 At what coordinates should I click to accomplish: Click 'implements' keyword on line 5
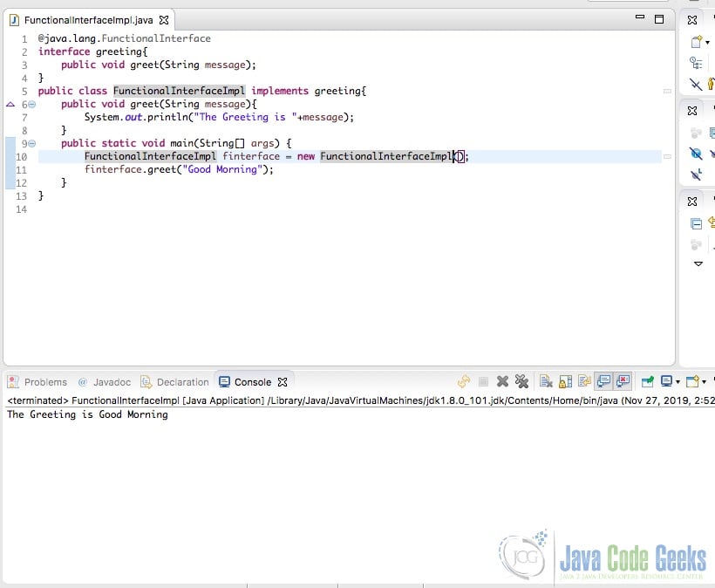point(280,91)
